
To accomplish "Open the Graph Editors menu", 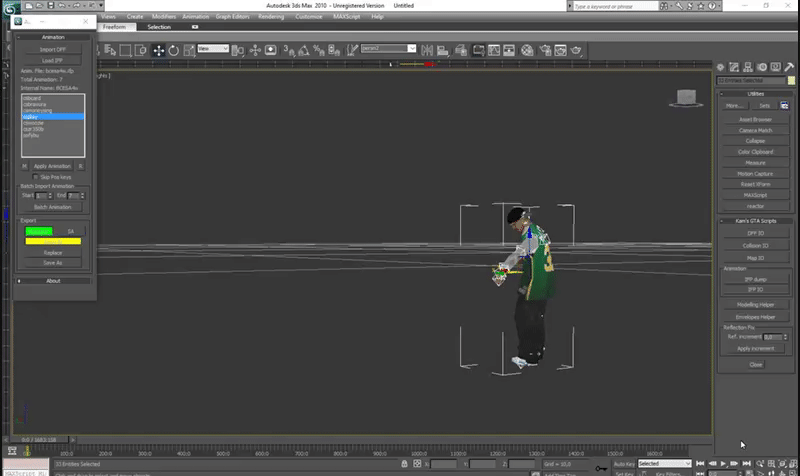I will pyautogui.click(x=232, y=17).
